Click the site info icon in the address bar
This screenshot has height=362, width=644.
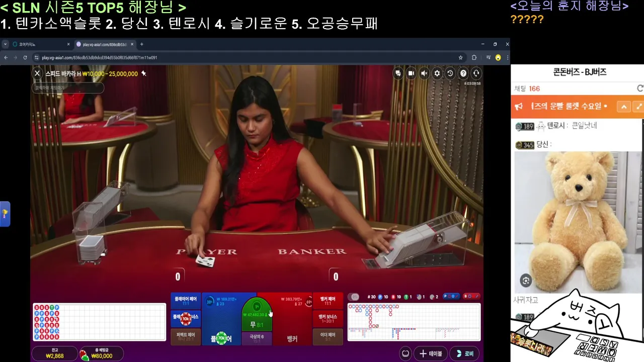(36, 57)
